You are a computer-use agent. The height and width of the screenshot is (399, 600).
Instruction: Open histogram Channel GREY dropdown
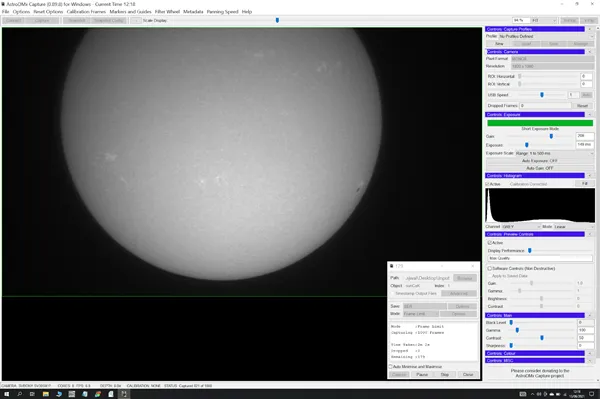tap(521, 227)
